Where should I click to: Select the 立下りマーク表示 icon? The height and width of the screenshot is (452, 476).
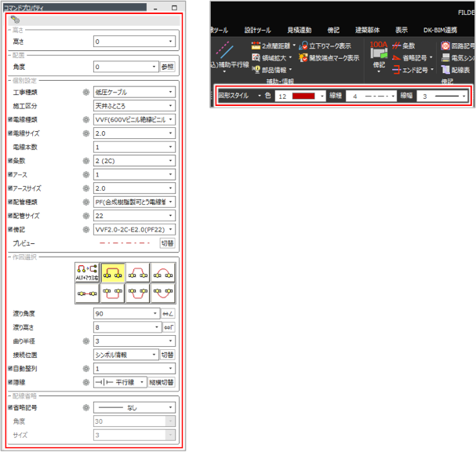(303, 46)
